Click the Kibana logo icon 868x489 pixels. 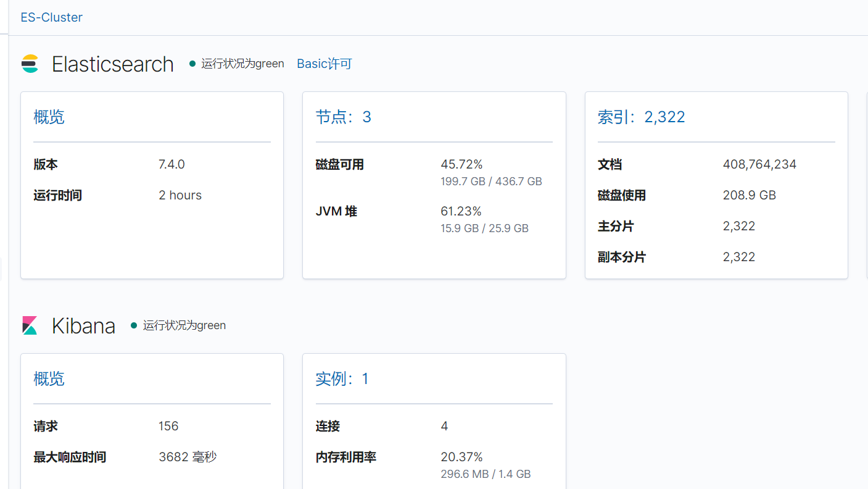point(28,325)
